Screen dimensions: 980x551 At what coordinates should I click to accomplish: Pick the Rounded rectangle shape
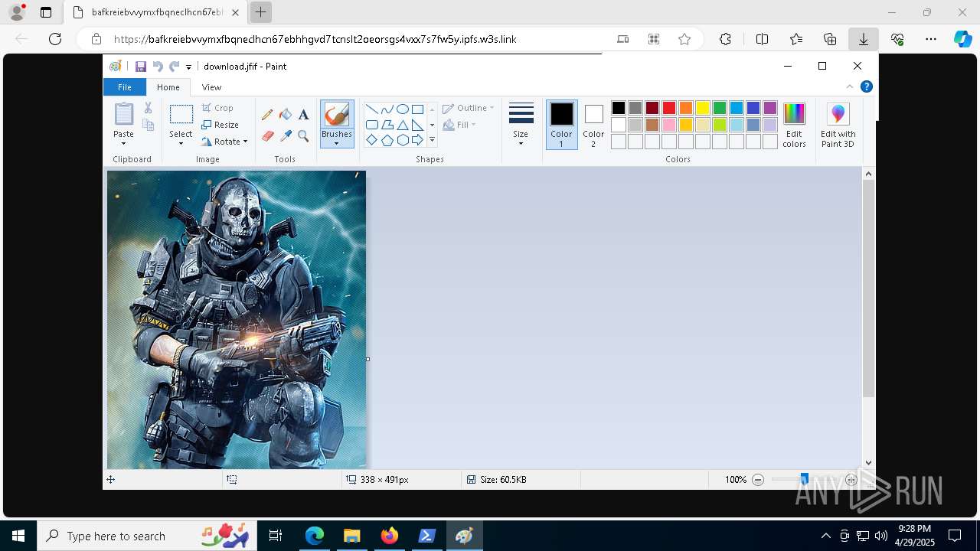(x=371, y=125)
